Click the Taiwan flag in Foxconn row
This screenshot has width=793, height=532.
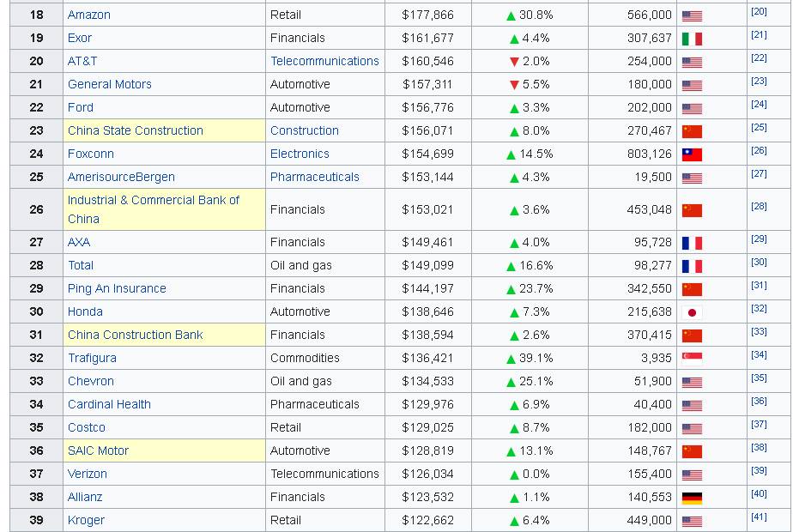pos(692,154)
